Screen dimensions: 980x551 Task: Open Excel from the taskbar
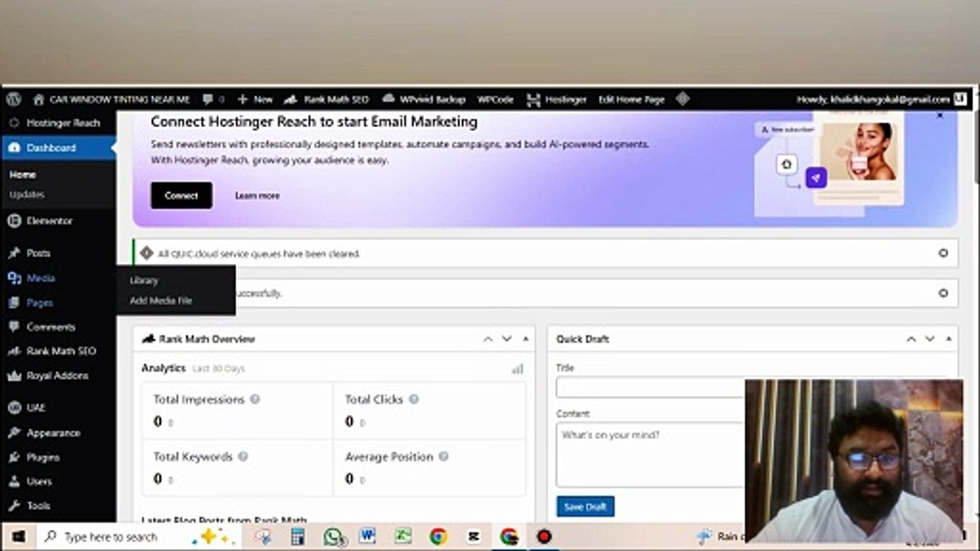pyautogui.click(x=403, y=536)
